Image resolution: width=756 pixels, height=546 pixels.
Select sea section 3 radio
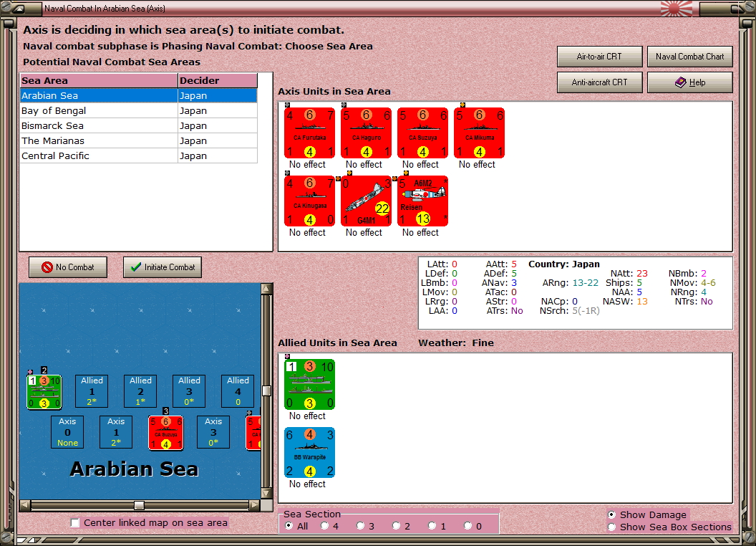click(x=361, y=526)
